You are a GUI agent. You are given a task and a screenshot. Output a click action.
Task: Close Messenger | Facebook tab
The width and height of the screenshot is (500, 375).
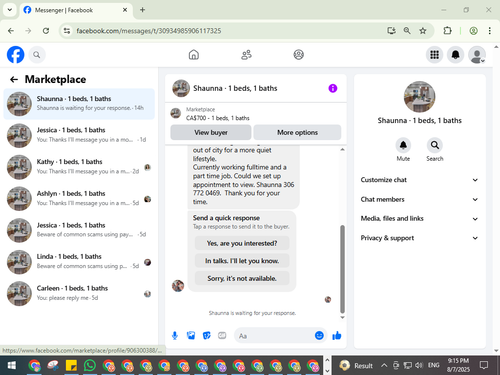[125, 10]
